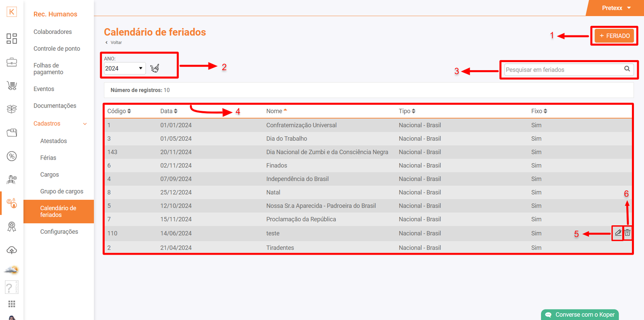Viewport: 644px width, 320px height.
Task: Delete the teste holiday with trash icon
Action: click(627, 233)
